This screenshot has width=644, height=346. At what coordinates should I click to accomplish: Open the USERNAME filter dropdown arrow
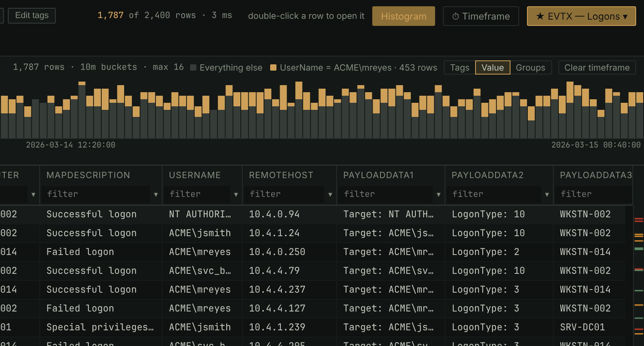[236, 195]
